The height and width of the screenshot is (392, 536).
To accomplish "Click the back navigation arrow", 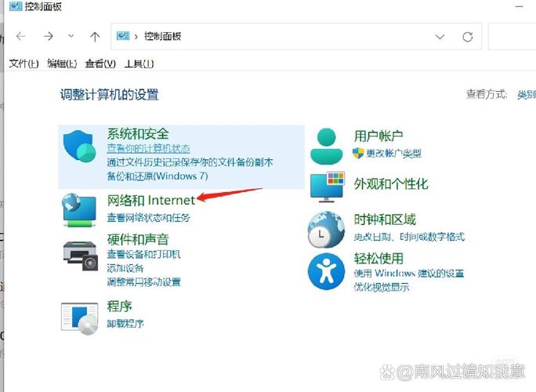I will pos(21,36).
